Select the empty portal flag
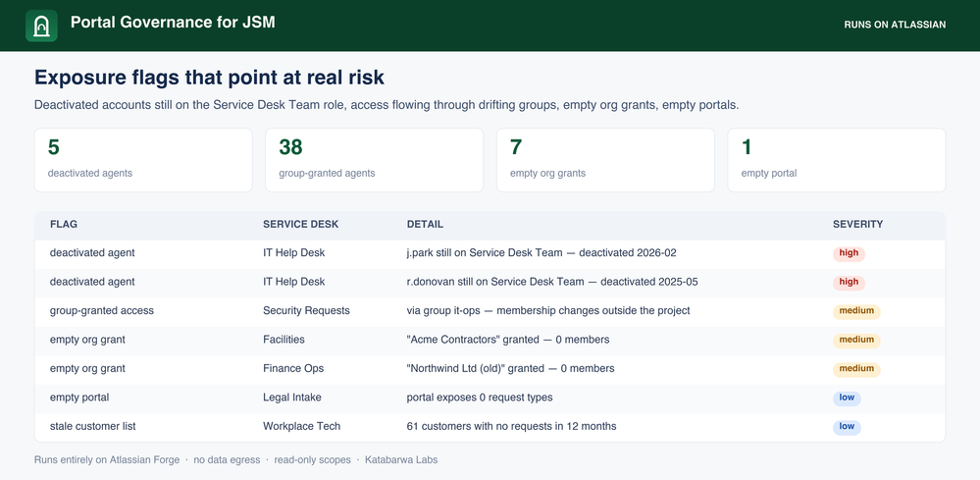 79,398
